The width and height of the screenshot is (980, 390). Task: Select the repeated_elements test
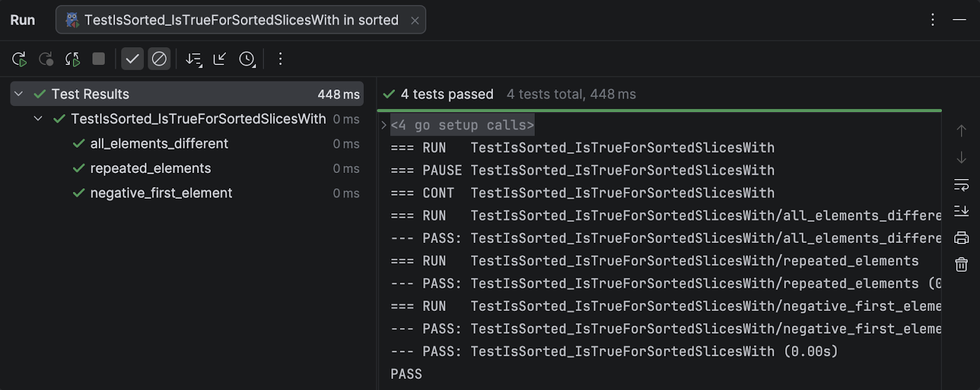click(150, 168)
